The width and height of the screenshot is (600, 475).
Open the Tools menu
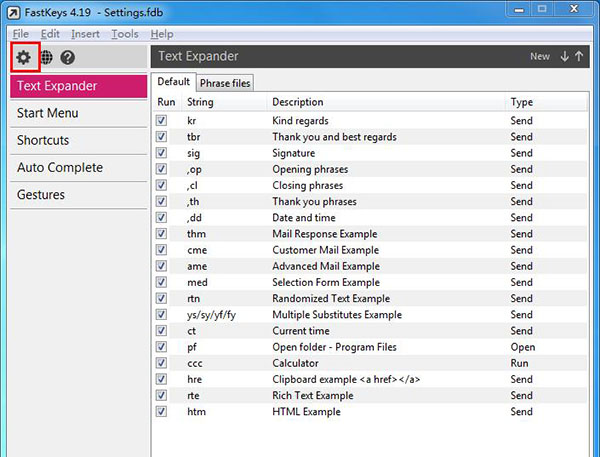click(125, 34)
